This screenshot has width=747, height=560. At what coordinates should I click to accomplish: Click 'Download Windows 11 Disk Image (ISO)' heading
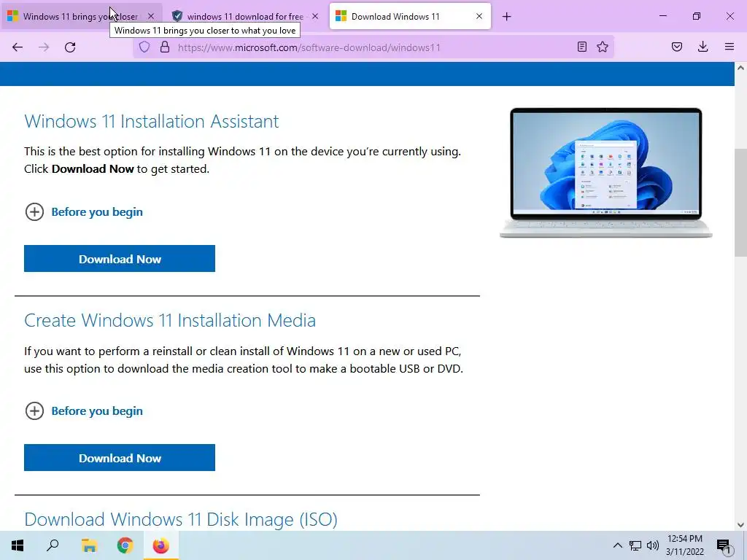181,519
